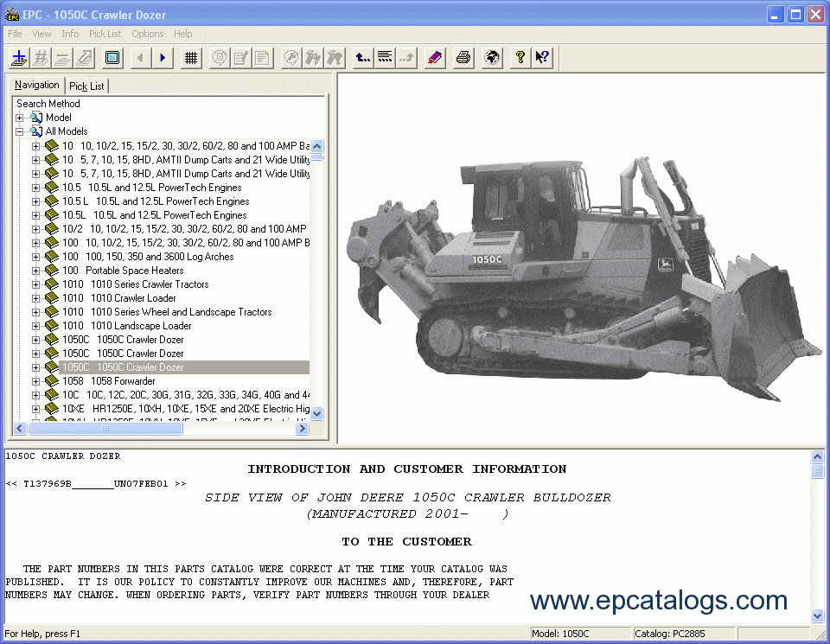Click tree horizontal scrollbar right arrow
The image size is (830, 644).
tap(303, 429)
